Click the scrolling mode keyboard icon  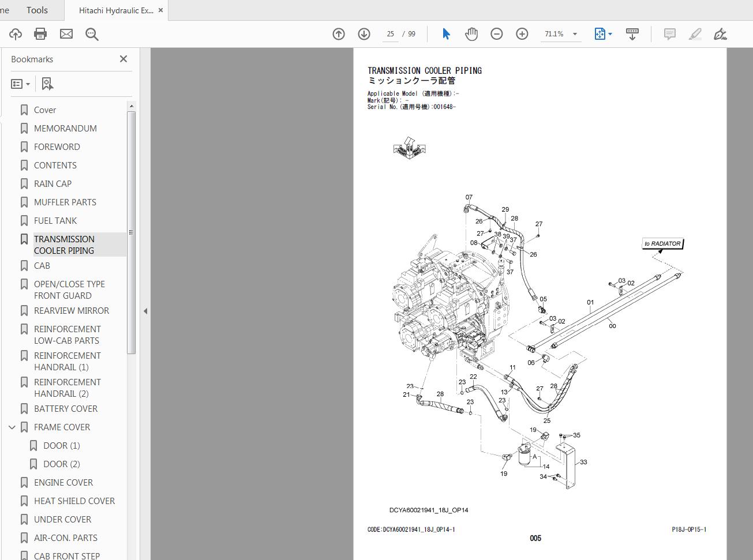[632, 34]
